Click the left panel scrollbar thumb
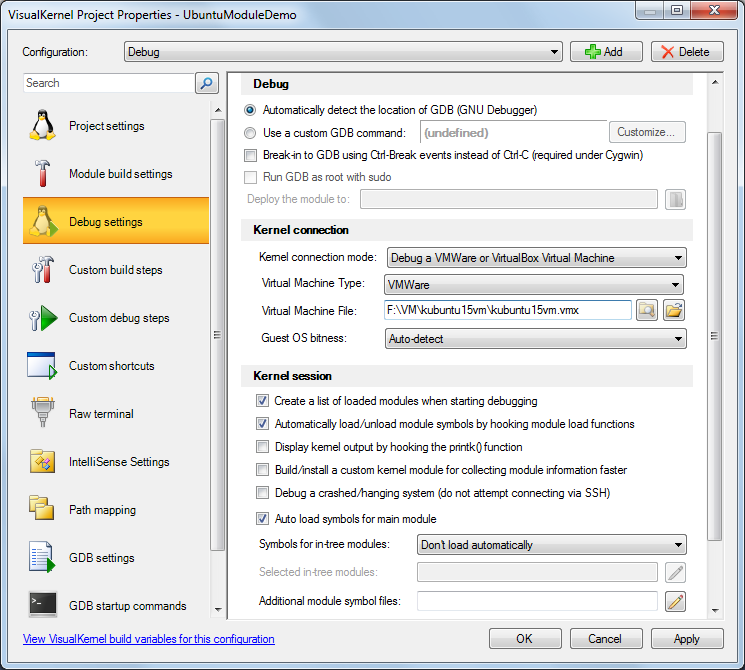Image resolution: width=745 pixels, height=670 pixels. point(218,335)
